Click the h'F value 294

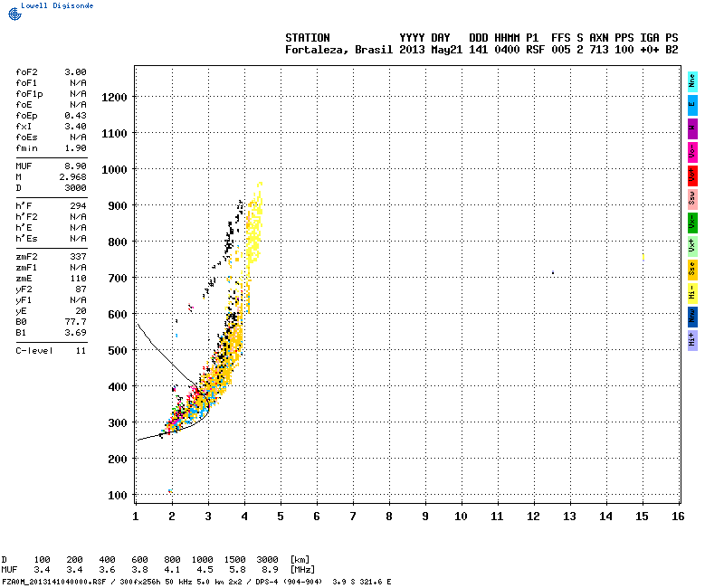(78, 206)
